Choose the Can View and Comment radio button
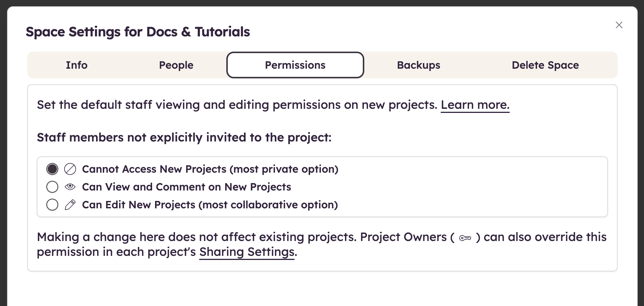The height and width of the screenshot is (306, 644). [52, 187]
